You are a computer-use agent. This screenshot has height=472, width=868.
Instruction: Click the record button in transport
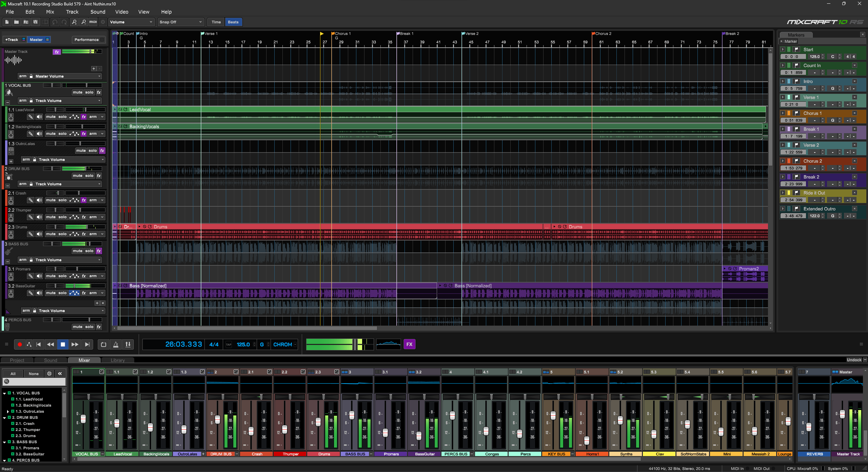click(x=20, y=344)
